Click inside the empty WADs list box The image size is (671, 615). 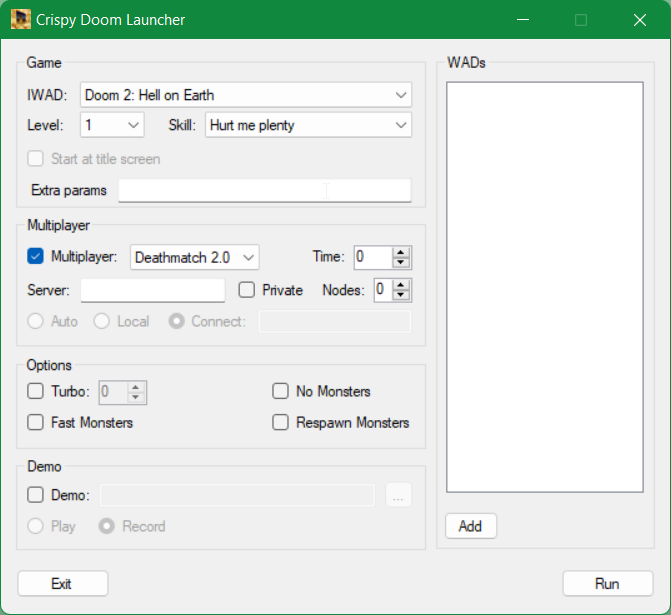coord(545,287)
